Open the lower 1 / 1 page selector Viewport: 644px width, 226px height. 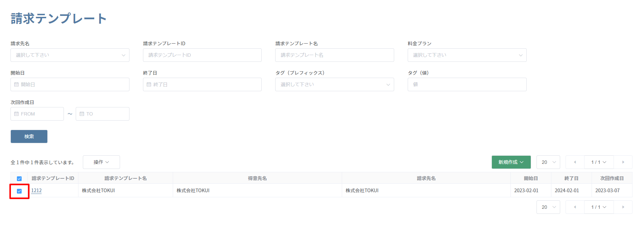[599, 207]
